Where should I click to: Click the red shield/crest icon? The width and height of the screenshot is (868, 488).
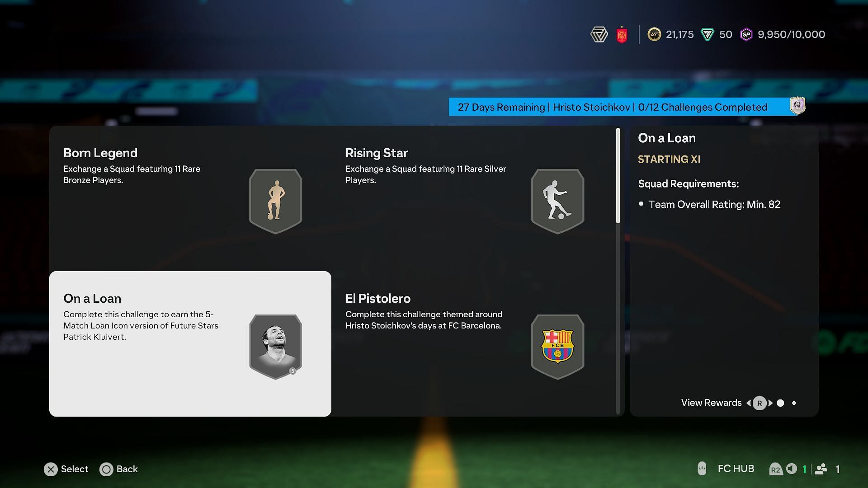point(623,34)
